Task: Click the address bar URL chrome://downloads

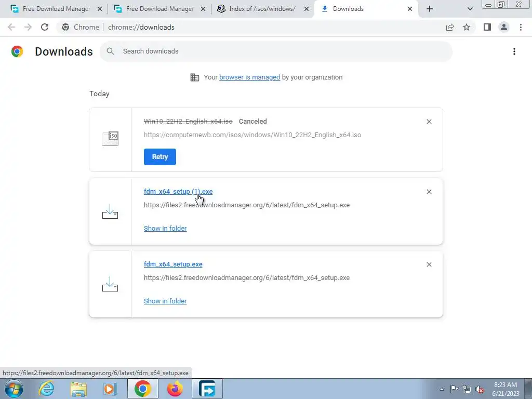Action: tap(141, 27)
